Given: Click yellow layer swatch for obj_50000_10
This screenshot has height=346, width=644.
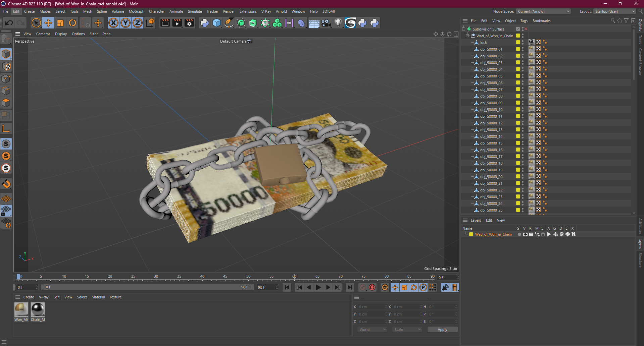Looking at the screenshot, I should pyautogui.click(x=518, y=110).
